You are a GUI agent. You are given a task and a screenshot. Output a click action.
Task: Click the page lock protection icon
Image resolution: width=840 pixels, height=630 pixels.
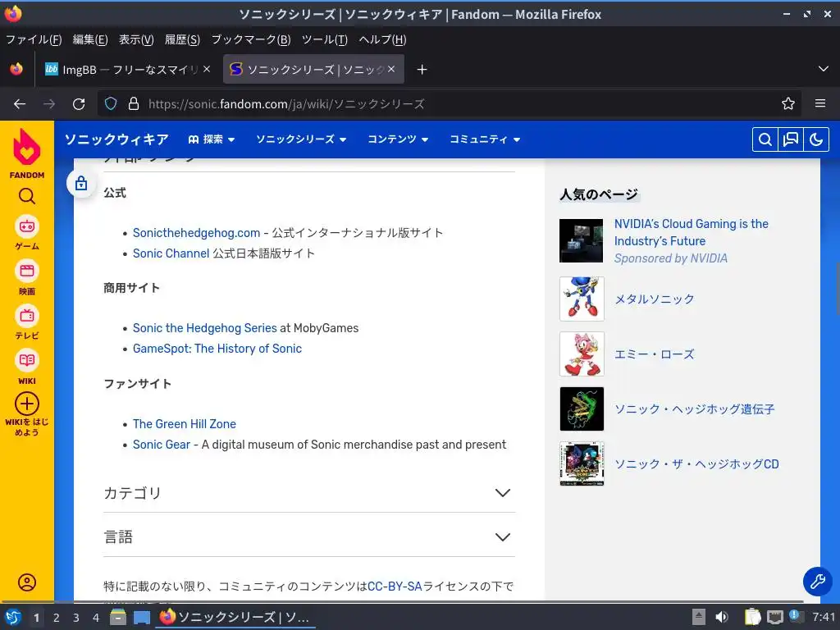(81, 183)
